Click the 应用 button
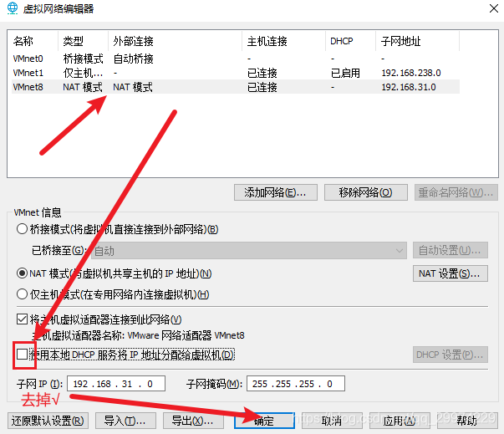This screenshot has width=504, height=434. [400, 421]
